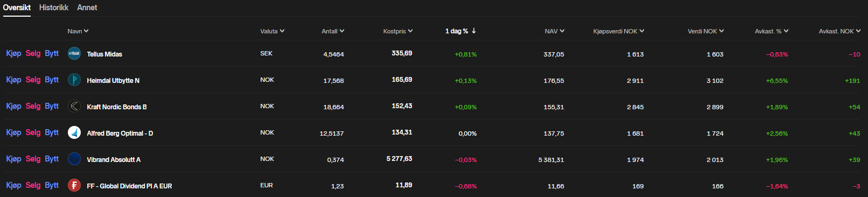Click the Heimdal Utbytte N fund logo

click(74, 80)
